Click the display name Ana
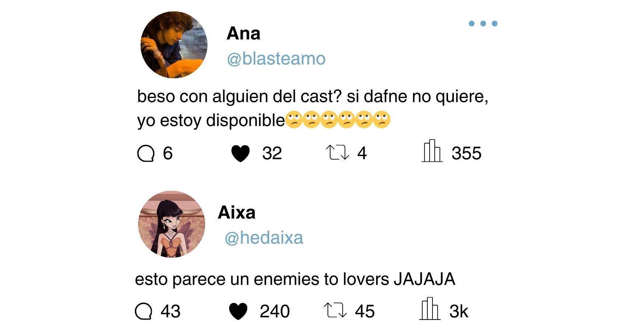Image resolution: width=644 pixels, height=335 pixels. coord(244,34)
